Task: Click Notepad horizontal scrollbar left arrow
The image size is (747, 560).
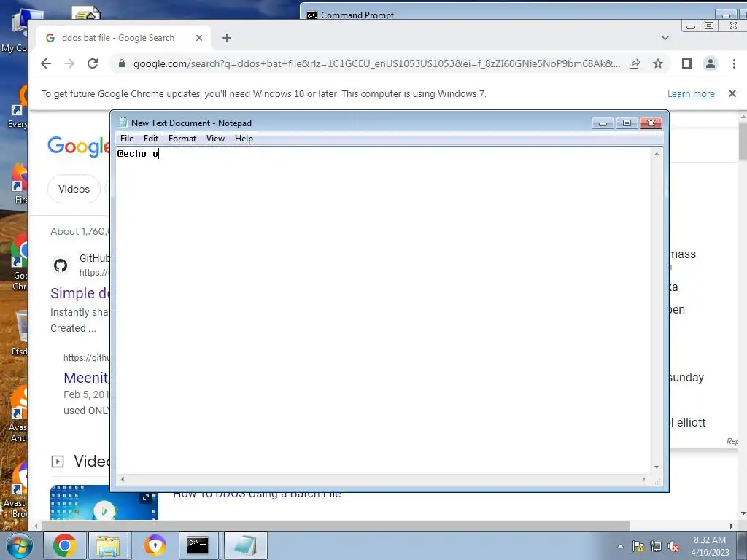Action: point(123,480)
